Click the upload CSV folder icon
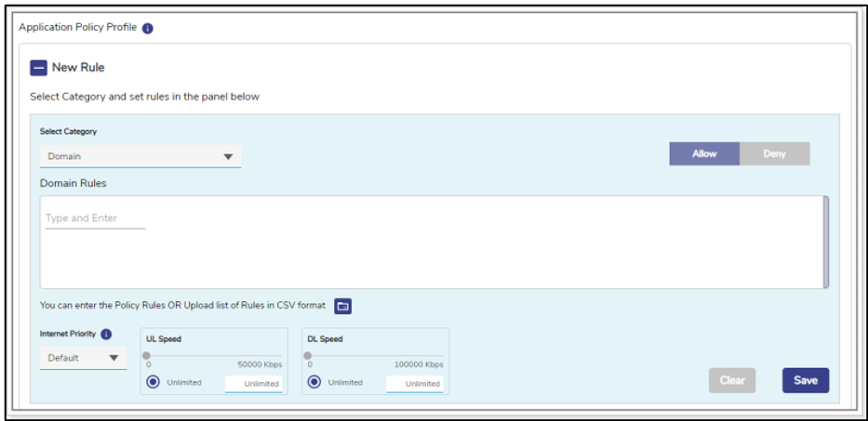 [x=342, y=306]
